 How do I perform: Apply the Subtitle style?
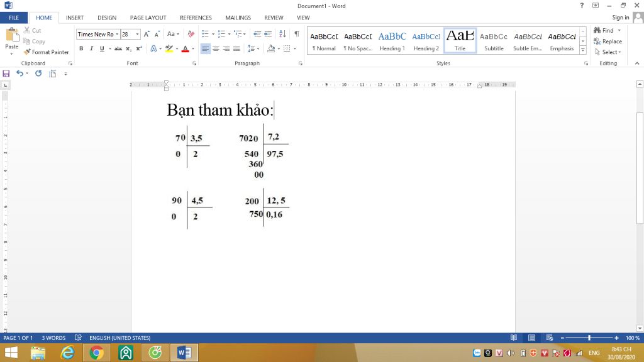click(x=494, y=41)
